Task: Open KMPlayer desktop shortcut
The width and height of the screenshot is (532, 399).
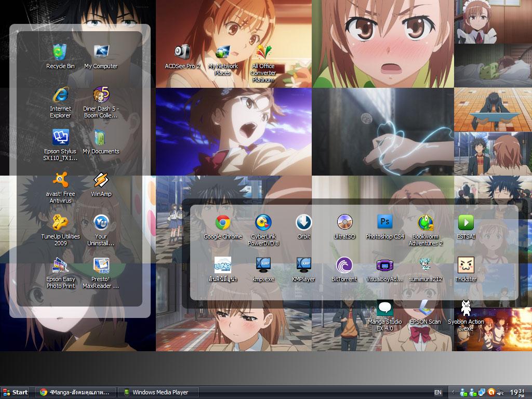Action: pos(303,270)
